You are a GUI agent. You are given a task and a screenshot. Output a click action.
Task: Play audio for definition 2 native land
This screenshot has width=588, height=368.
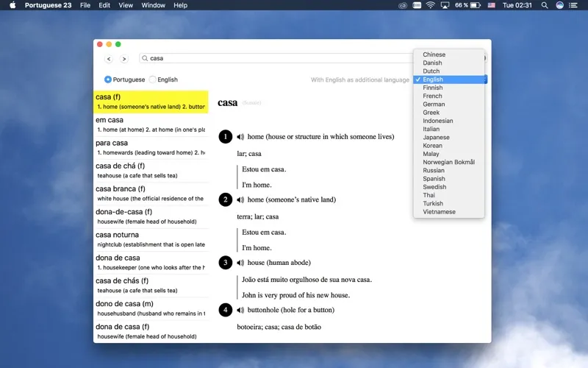(x=240, y=199)
